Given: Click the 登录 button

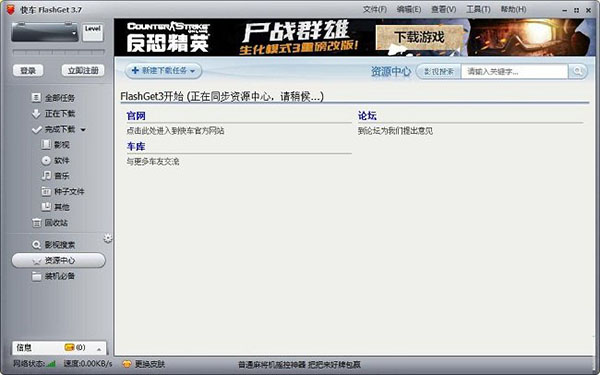Looking at the screenshot, I should pyautogui.click(x=28, y=70).
